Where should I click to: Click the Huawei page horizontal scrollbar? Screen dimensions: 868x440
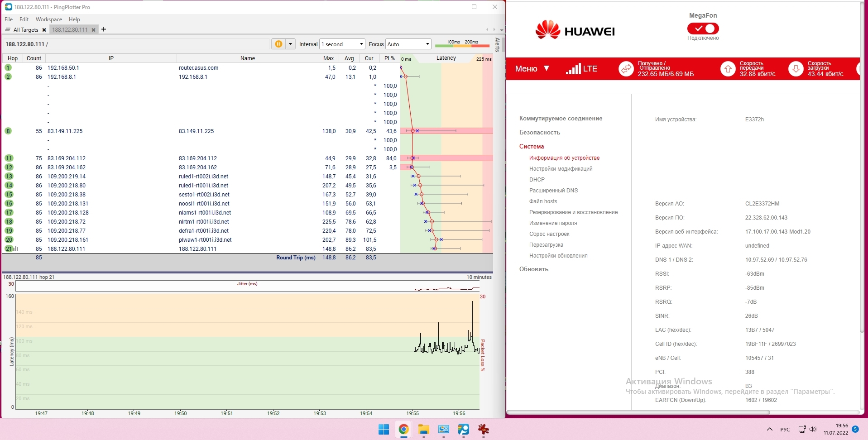click(638, 412)
